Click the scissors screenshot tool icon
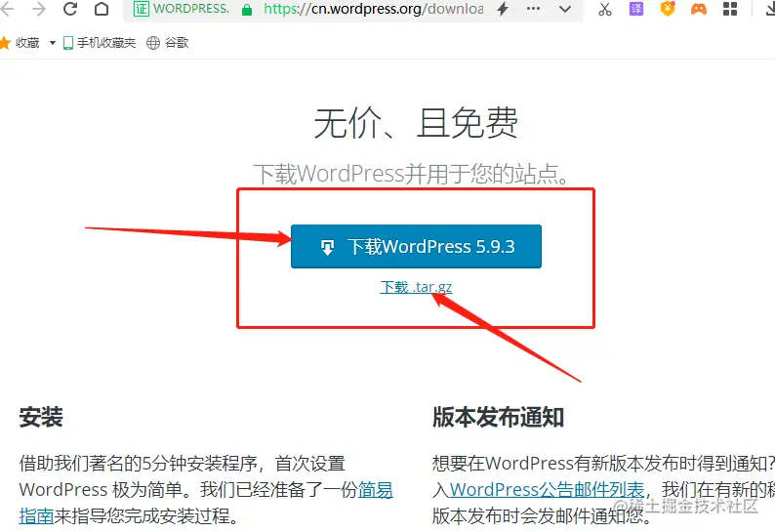The width and height of the screenshot is (775, 532). (605, 9)
